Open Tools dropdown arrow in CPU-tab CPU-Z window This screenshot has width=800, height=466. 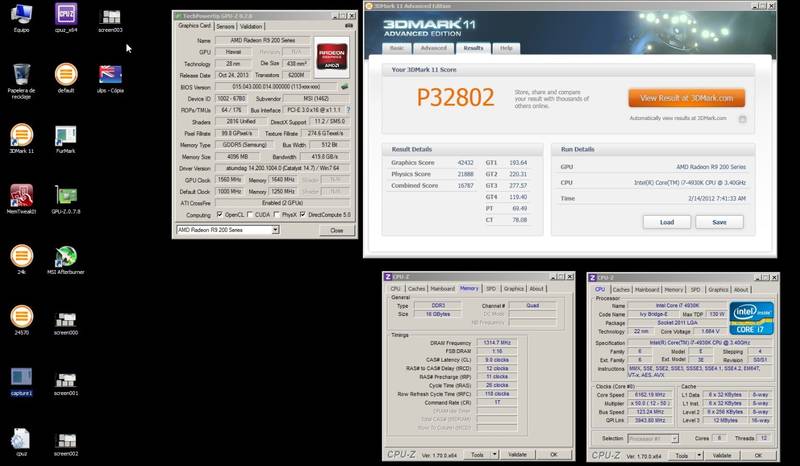699,455
